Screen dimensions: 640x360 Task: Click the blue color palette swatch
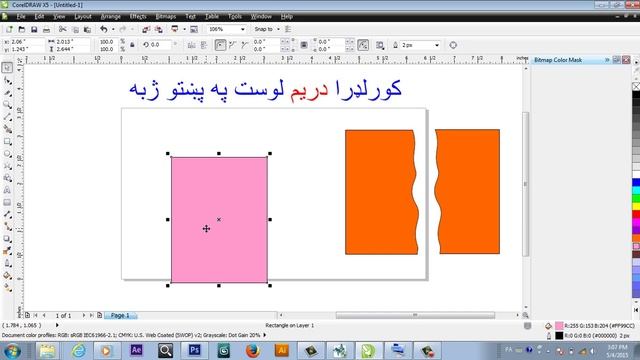point(636,182)
